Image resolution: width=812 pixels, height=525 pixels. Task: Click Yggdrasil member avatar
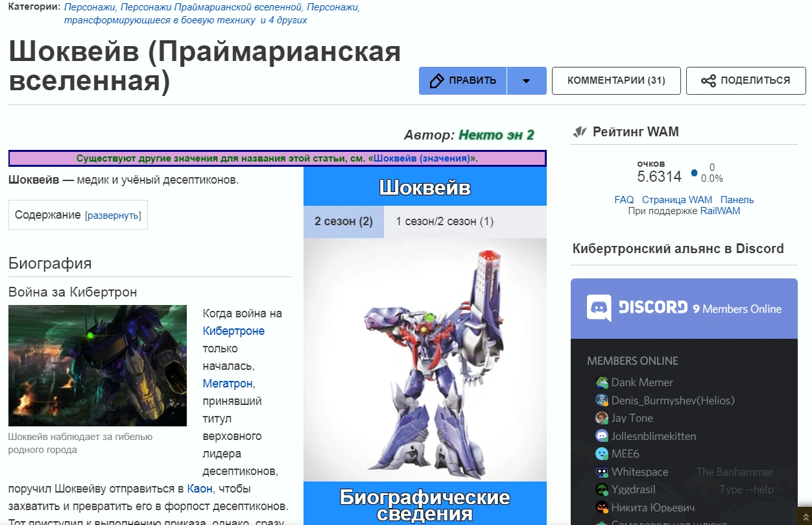(601, 489)
